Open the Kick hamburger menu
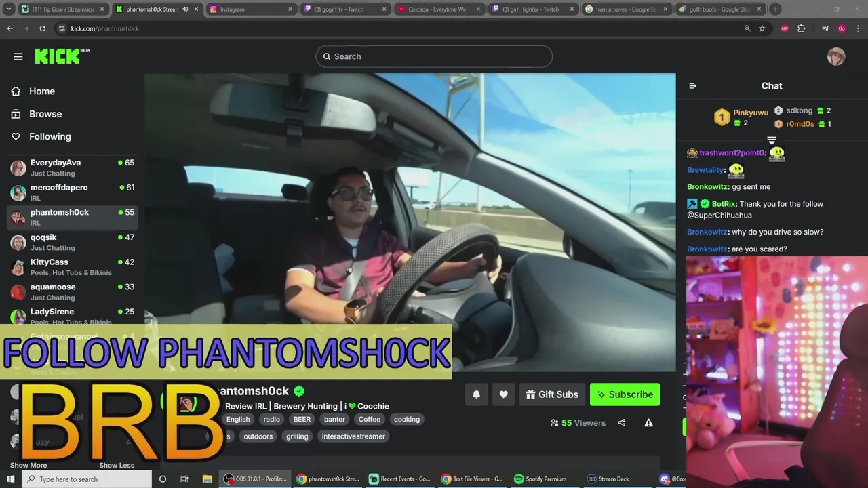The image size is (868, 488). click(x=18, y=57)
